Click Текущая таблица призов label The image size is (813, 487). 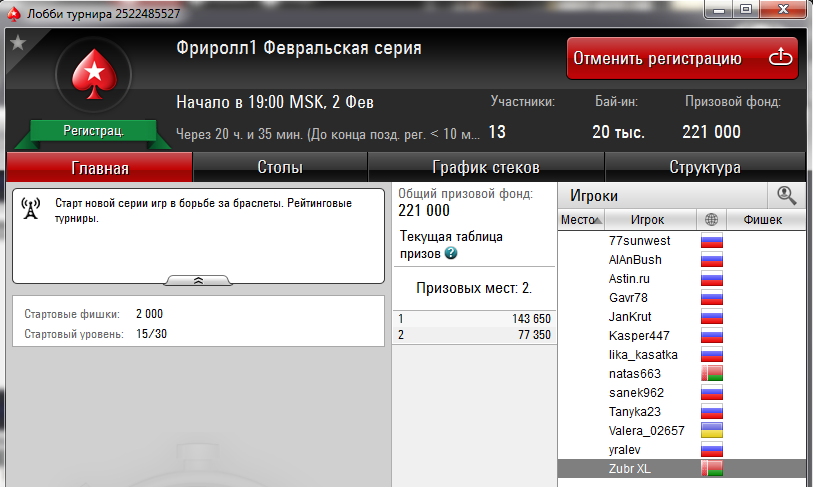451,245
